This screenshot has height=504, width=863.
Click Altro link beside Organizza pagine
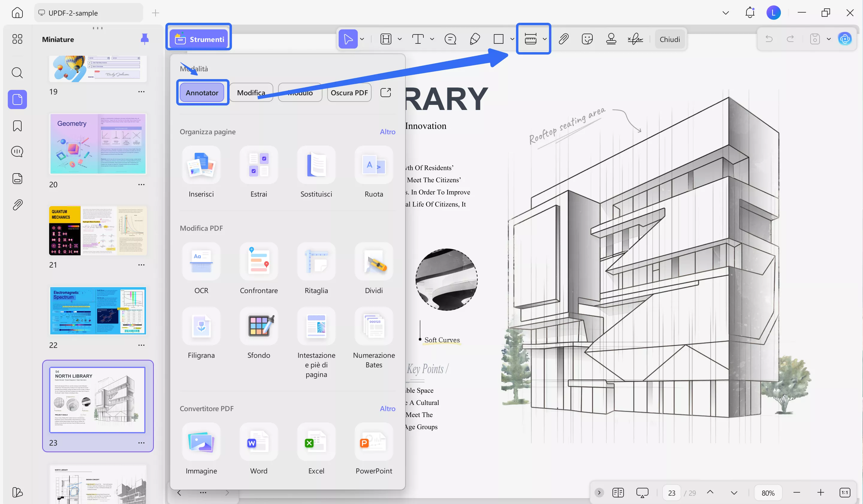click(x=387, y=132)
